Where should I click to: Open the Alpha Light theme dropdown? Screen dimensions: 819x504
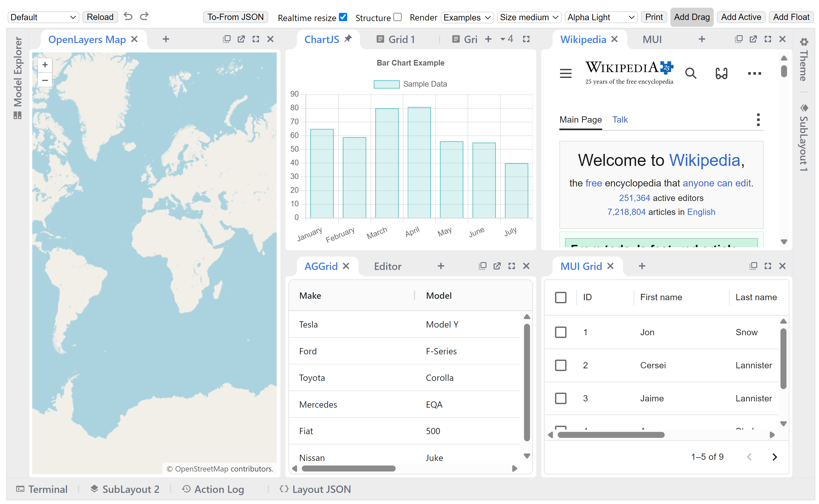click(x=601, y=17)
